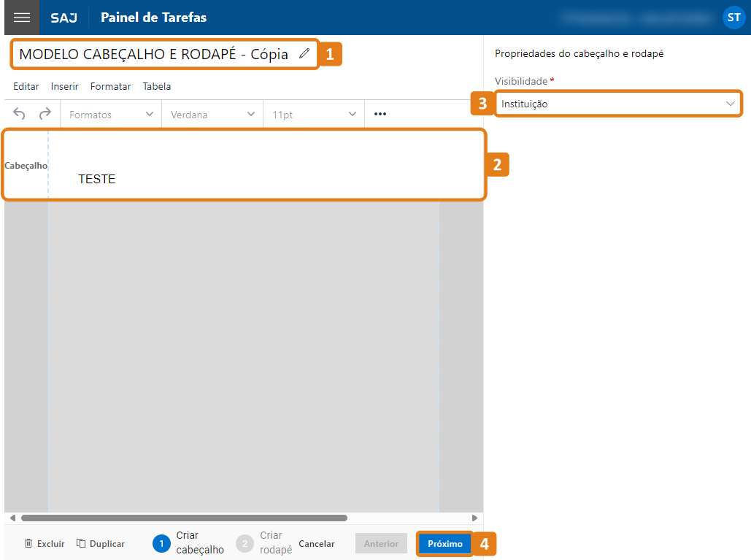This screenshot has width=751, height=560.
Task: Click the horizontal scrollbar thumb
Action: pos(184,518)
